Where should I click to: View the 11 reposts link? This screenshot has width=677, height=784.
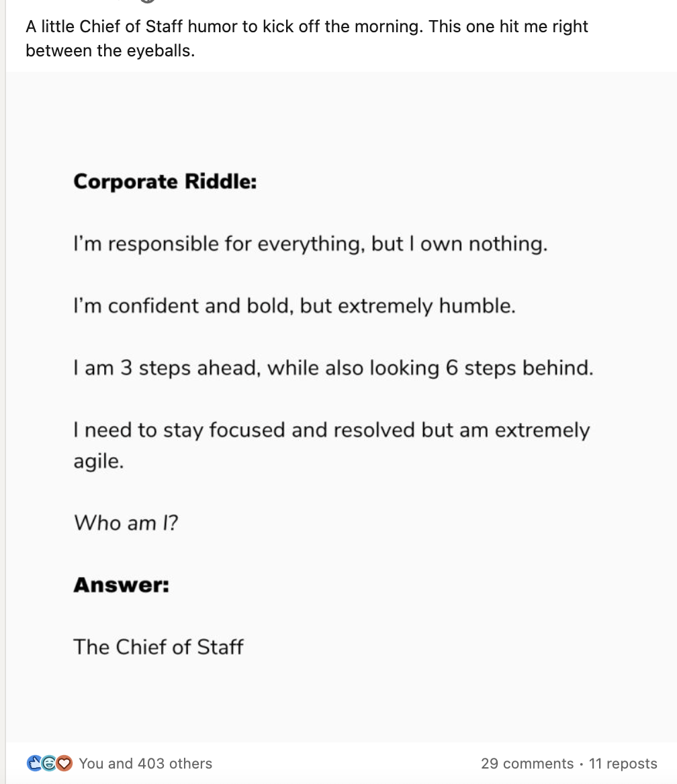point(623,763)
